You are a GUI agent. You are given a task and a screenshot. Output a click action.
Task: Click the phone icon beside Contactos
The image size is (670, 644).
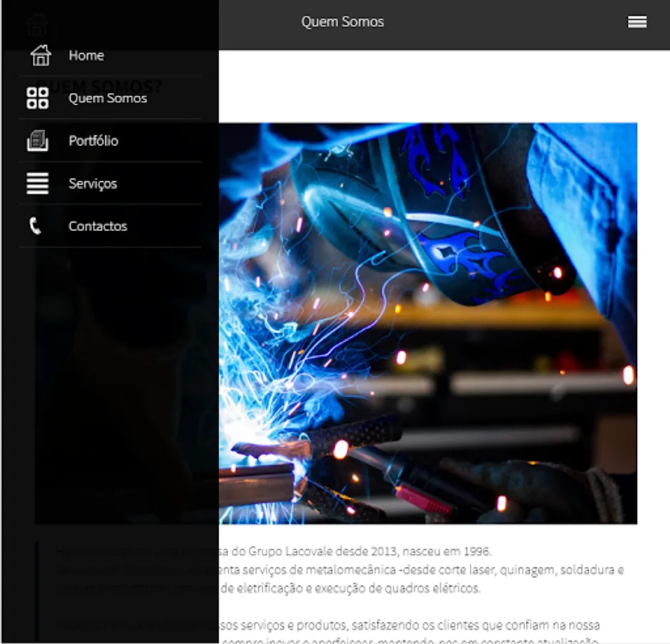[35, 226]
